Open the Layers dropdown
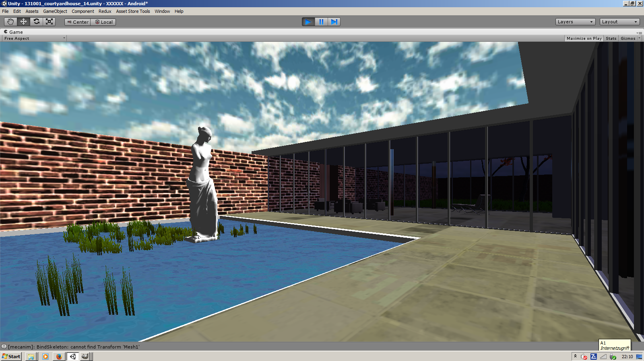The height and width of the screenshot is (361, 644). point(576,22)
